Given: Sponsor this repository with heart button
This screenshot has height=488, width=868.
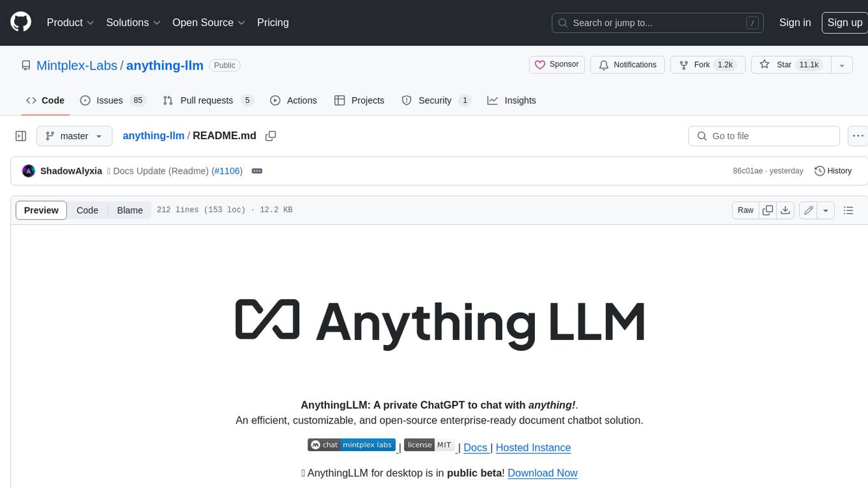Looking at the screenshot, I should tap(557, 65).
